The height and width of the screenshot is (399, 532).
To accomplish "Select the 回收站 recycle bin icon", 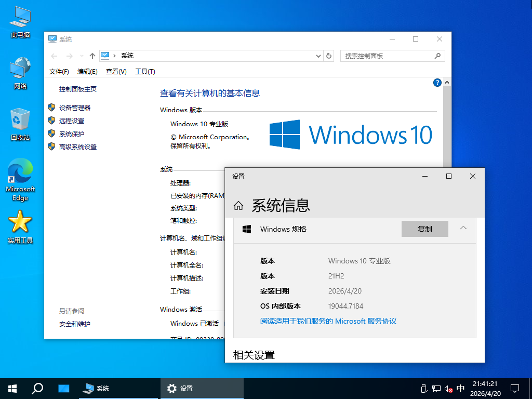I will pyautogui.click(x=20, y=124).
